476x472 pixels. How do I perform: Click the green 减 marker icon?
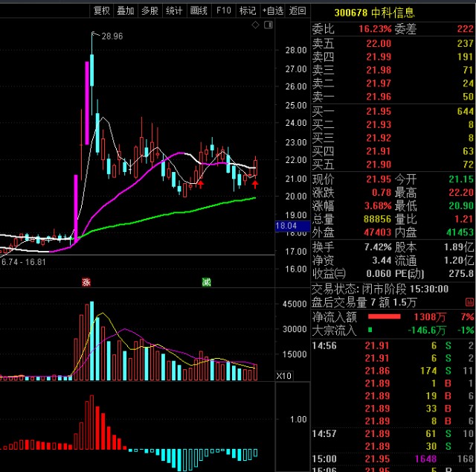pos(206,282)
